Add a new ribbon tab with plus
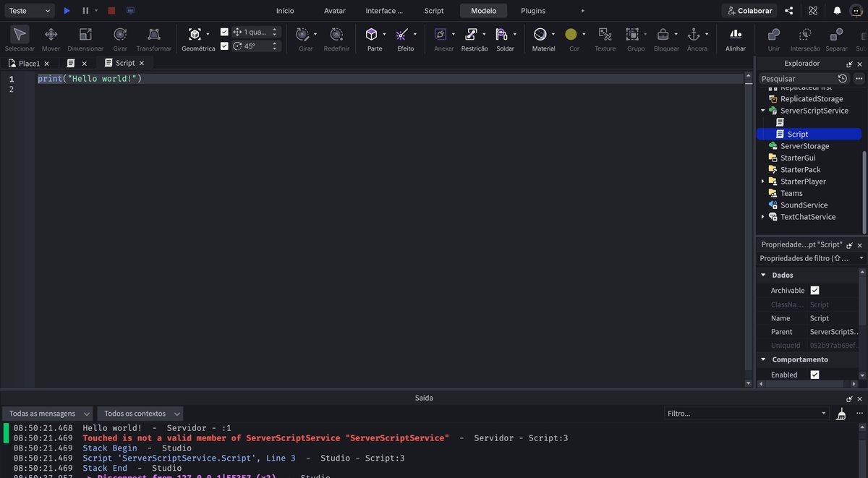 [x=583, y=11]
